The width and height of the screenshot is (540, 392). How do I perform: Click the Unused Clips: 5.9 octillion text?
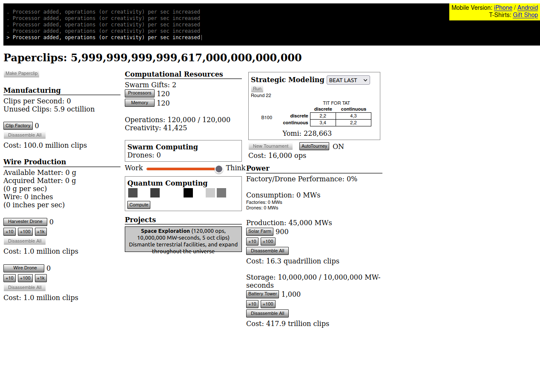[49, 109]
